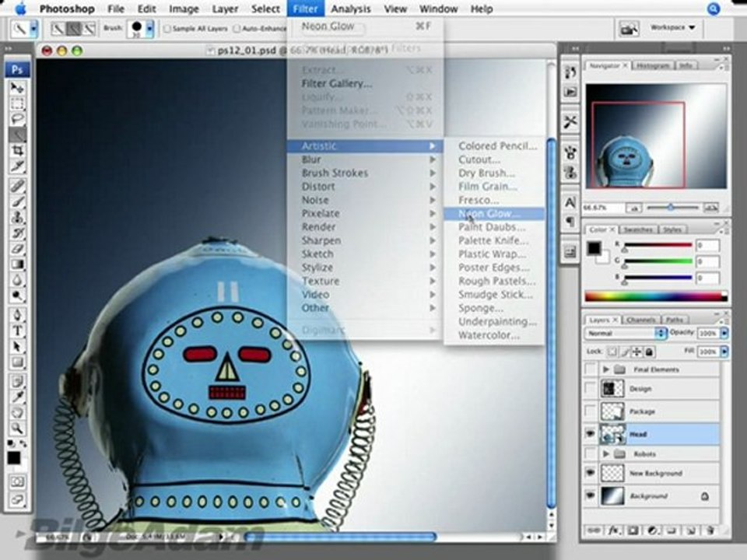The height and width of the screenshot is (560, 747).
Task: Select the Rectangular Marquee tool
Action: (17, 103)
